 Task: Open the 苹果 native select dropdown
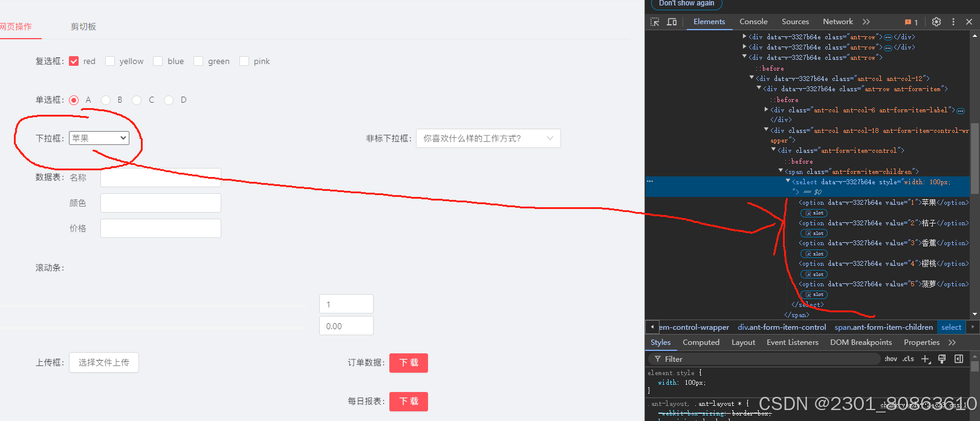99,138
